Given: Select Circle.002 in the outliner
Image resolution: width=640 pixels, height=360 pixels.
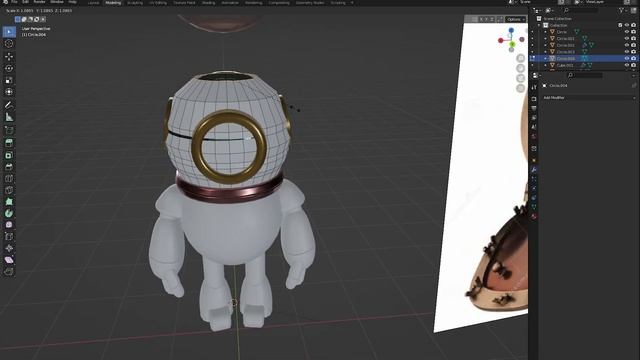Looking at the screenshot, I should tap(566, 45).
